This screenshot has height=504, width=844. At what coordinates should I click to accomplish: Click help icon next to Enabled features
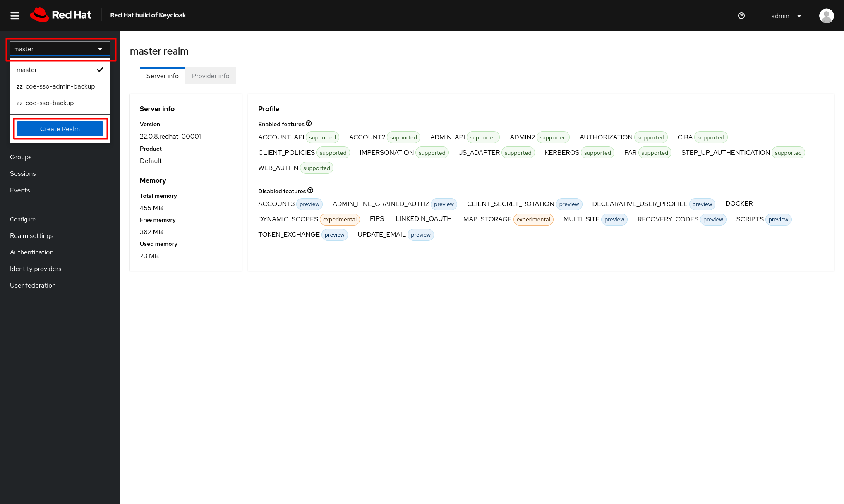[309, 124]
